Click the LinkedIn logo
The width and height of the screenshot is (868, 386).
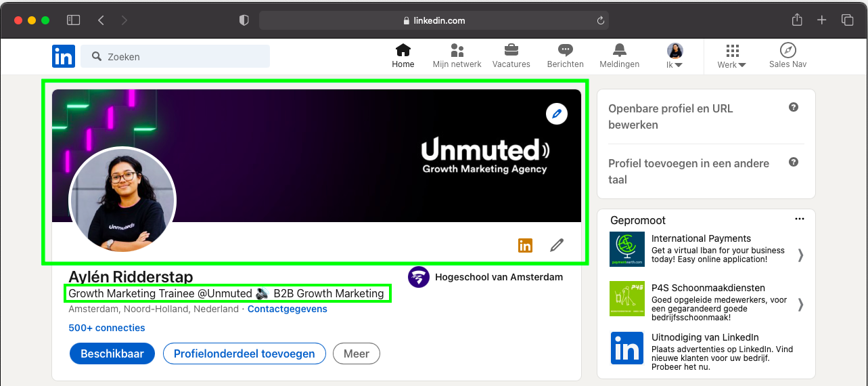(x=64, y=56)
